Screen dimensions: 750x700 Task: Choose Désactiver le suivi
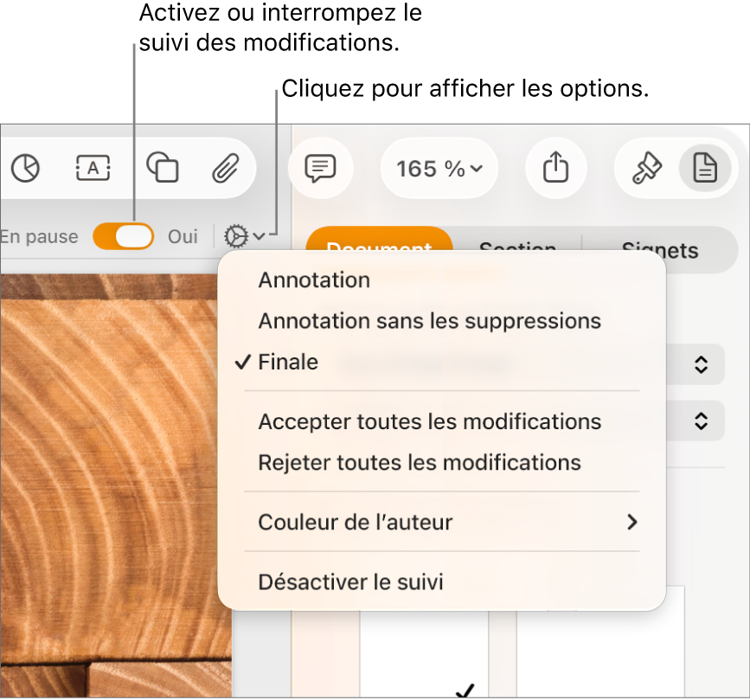[442, 582]
